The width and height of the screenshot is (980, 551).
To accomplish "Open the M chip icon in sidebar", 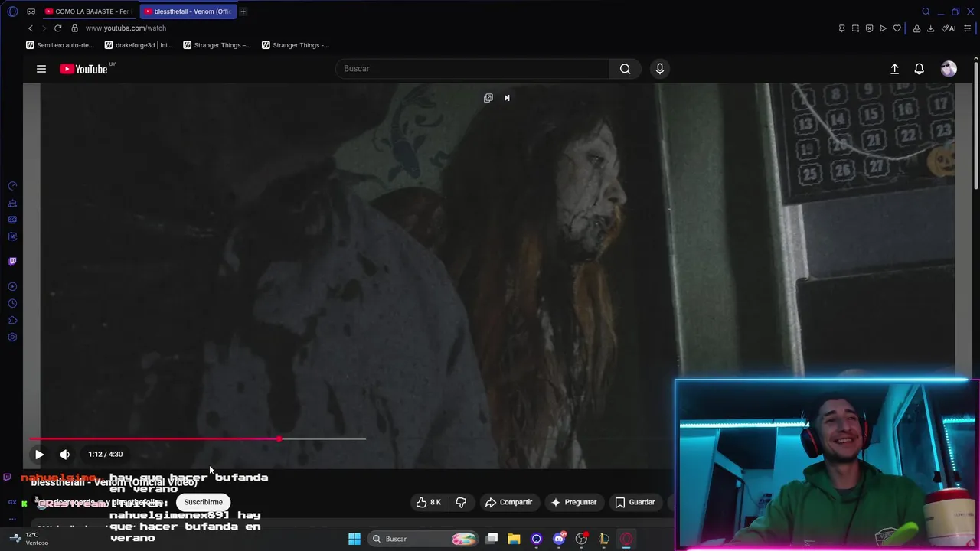I will click(12, 236).
